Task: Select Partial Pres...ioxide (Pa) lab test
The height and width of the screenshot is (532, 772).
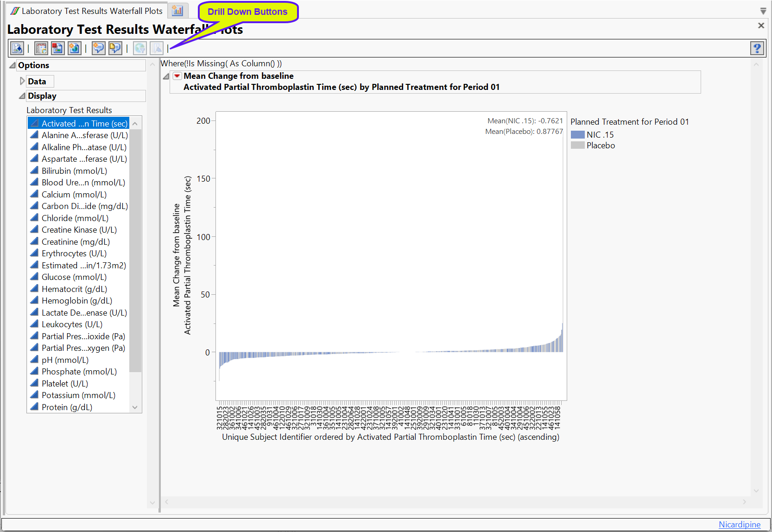Action: coord(78,336)
